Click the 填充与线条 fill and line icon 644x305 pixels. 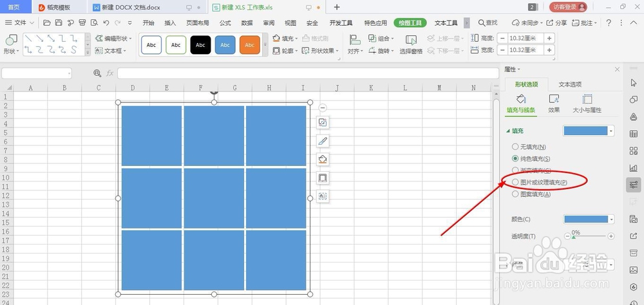coord(521,99)
